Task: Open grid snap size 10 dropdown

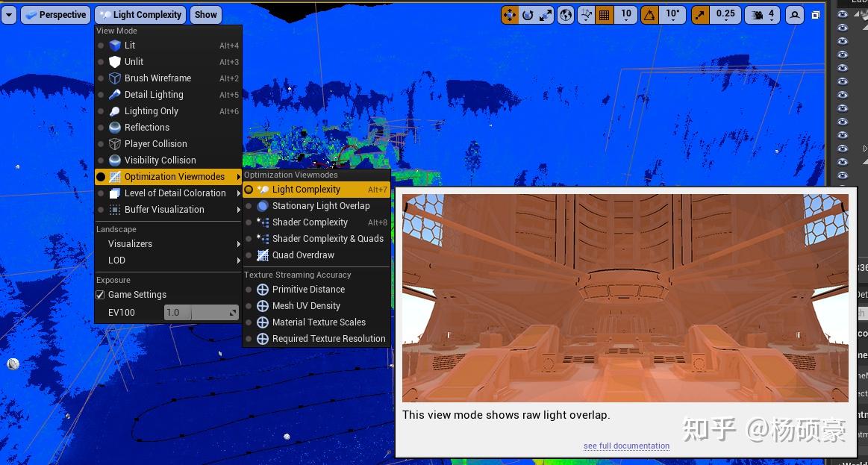Action: click(625, 15)
